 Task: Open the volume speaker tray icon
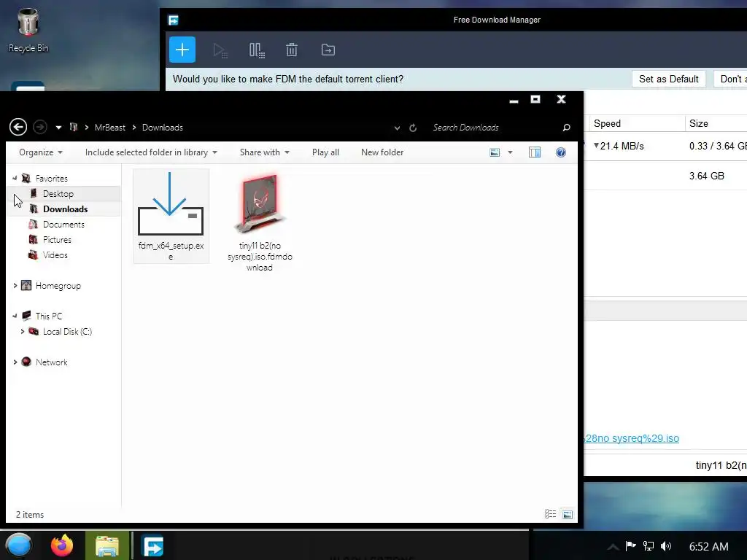[666, 545]
